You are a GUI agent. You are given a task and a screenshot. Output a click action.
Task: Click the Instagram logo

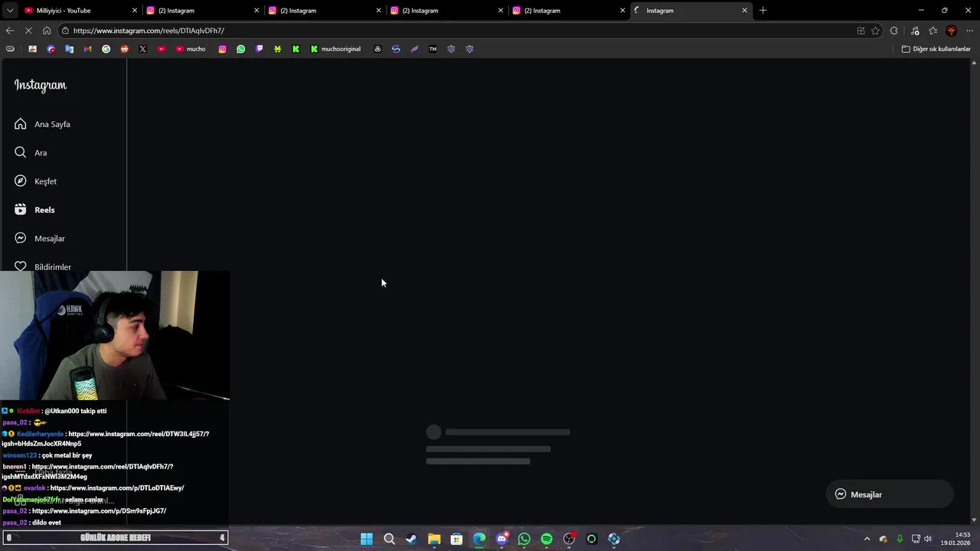tap(41, 85)
